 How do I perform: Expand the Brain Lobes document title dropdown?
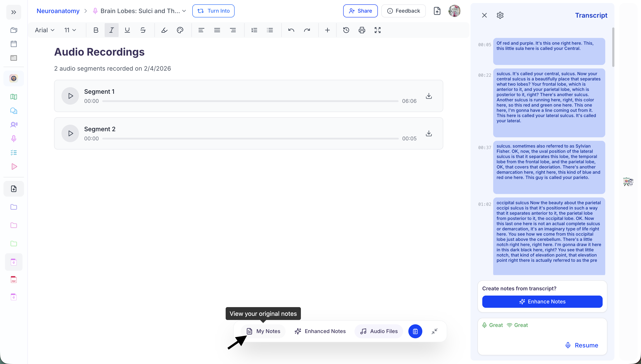(x=184, y=11)
